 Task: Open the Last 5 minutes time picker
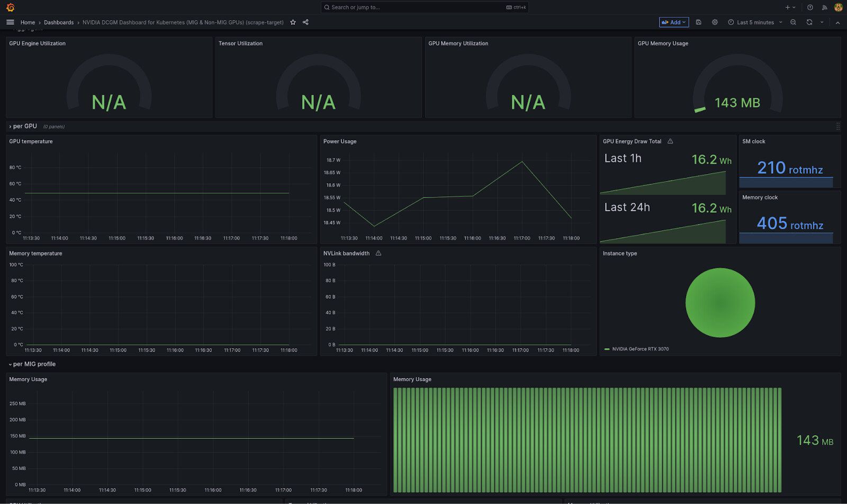click(754, 22)
